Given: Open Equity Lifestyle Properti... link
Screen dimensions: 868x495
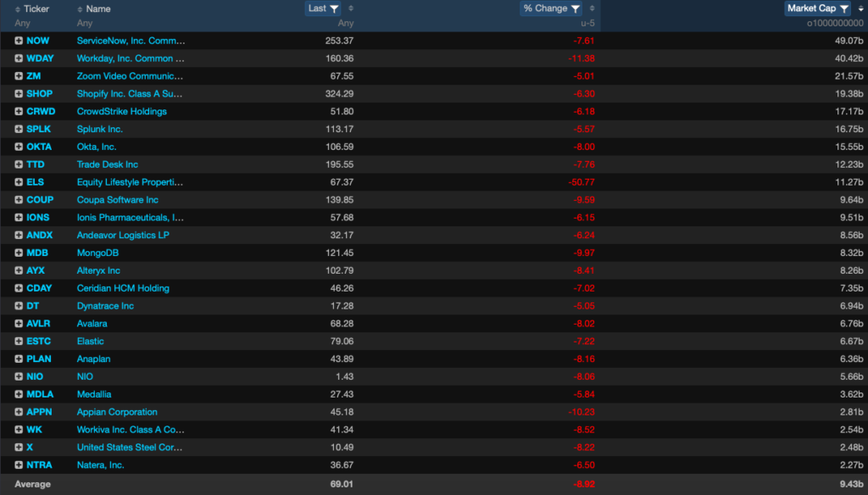Looking at the screenshot, I should point(130,182).
